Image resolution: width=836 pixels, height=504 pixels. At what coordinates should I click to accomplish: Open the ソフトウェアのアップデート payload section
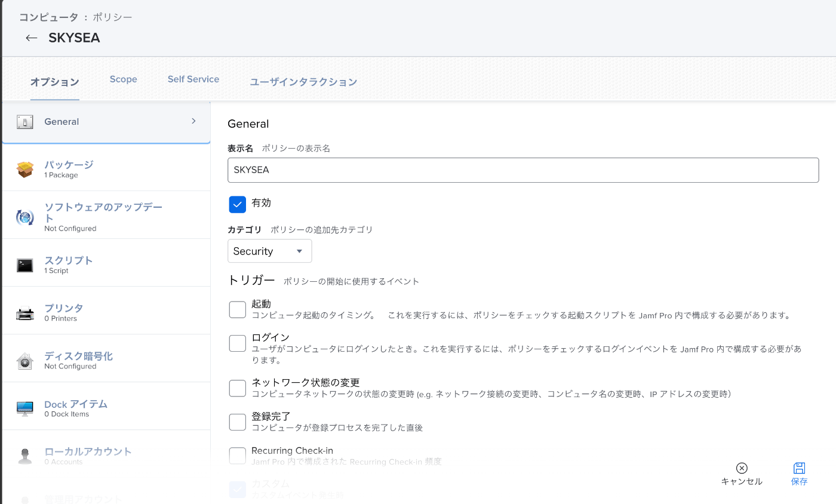pos(106,215)
